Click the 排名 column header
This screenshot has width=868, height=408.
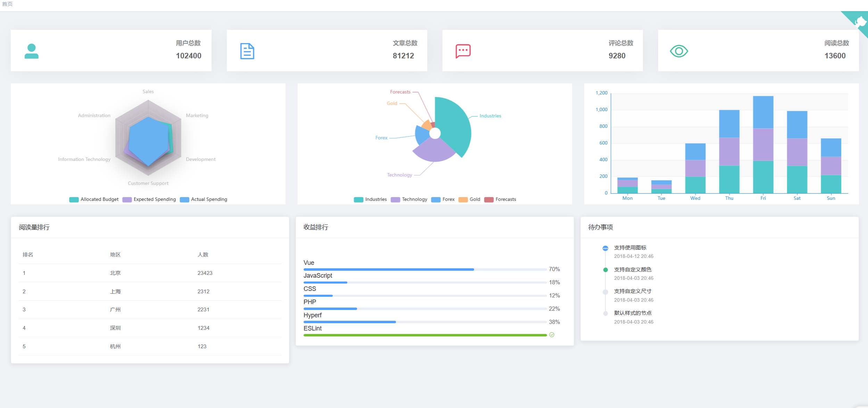[28, 255]
